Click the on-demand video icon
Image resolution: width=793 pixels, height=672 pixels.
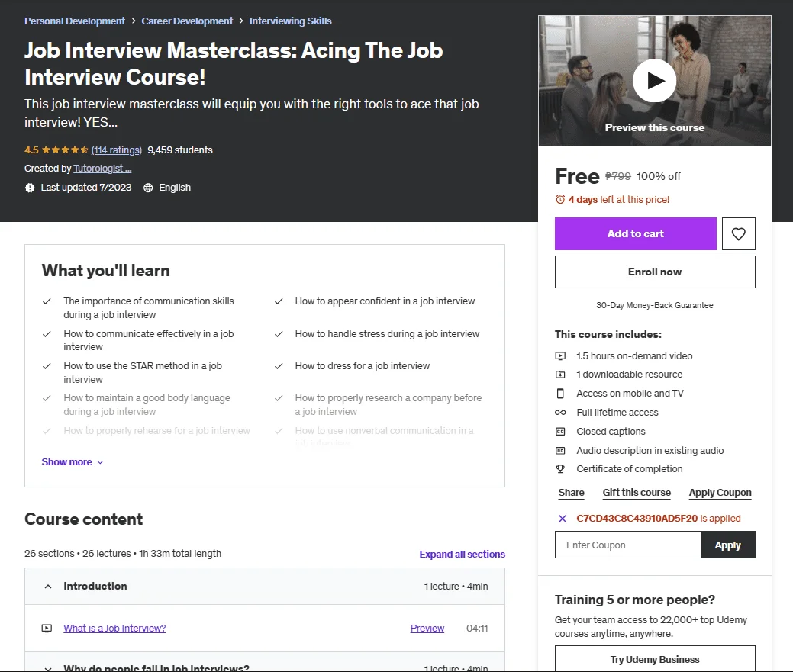pos(560,356)
